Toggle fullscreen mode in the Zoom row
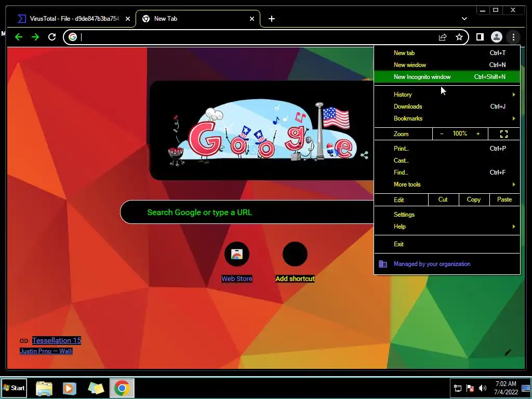This screenshot has height=399, width=532. coord(504,134)
